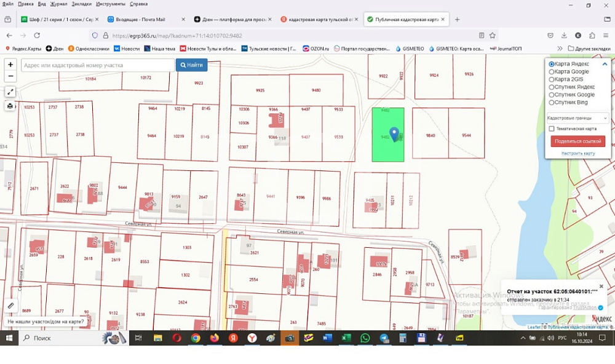Collapse the map layers panel chevron
This screenshot has width=615, height=364.
[x=605, y=64]
